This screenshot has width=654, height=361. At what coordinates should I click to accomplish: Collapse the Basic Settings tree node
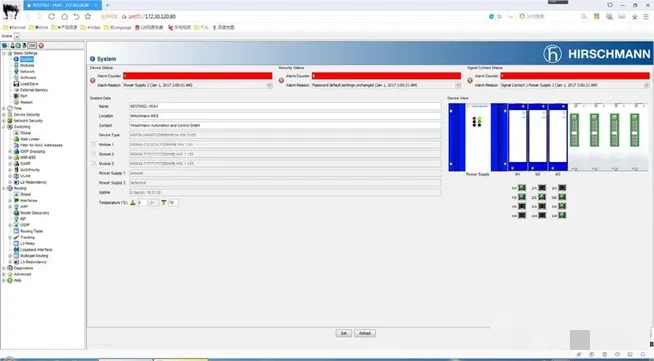(4, 53)
